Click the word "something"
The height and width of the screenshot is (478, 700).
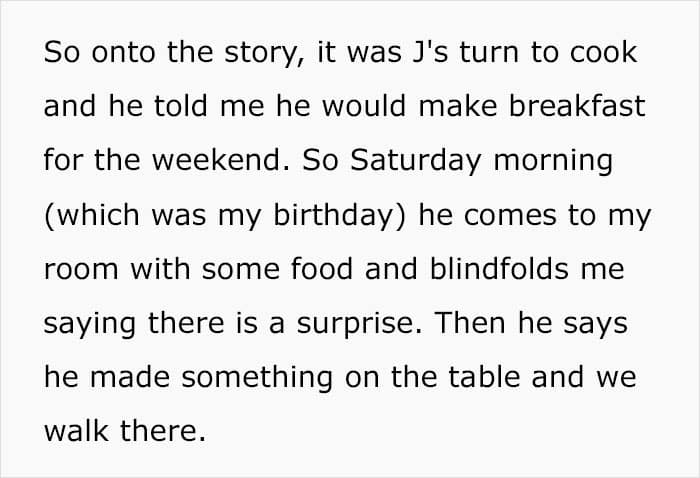point(257,379)
